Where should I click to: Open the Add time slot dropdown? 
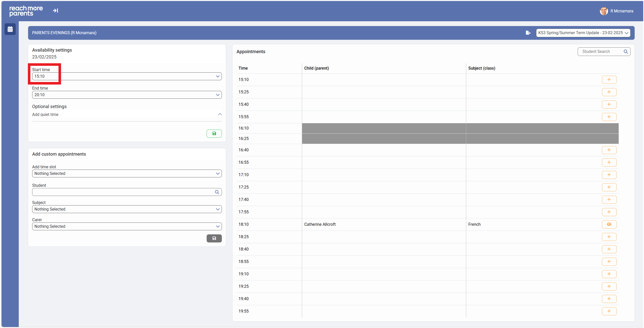(x=127, y=174)
